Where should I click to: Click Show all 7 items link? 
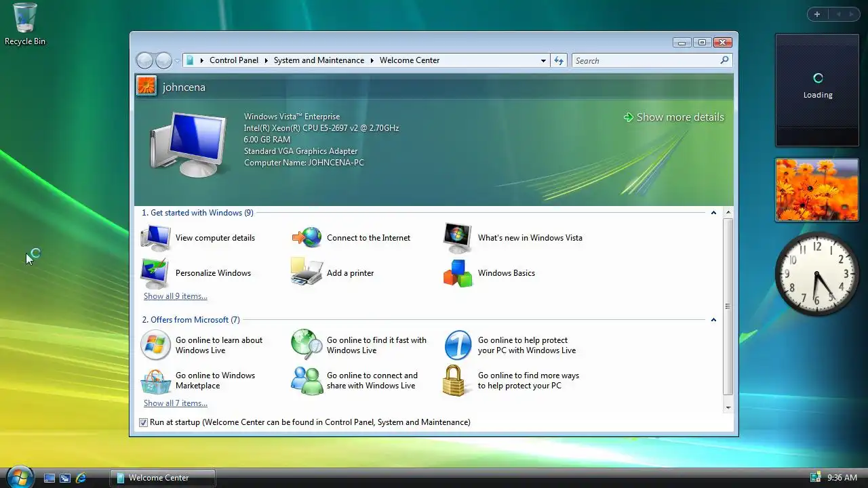(176, 403)
